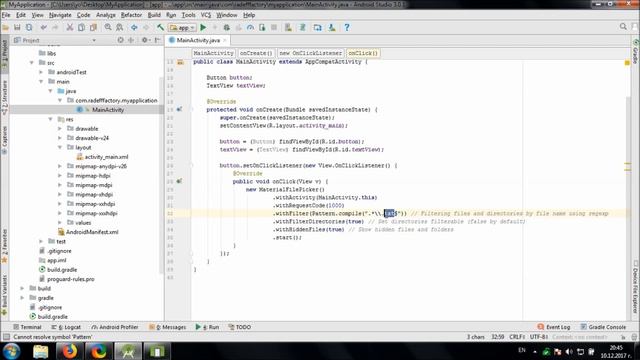Expand the androidTest folder

pyautogui.click(x=41, y=72)
